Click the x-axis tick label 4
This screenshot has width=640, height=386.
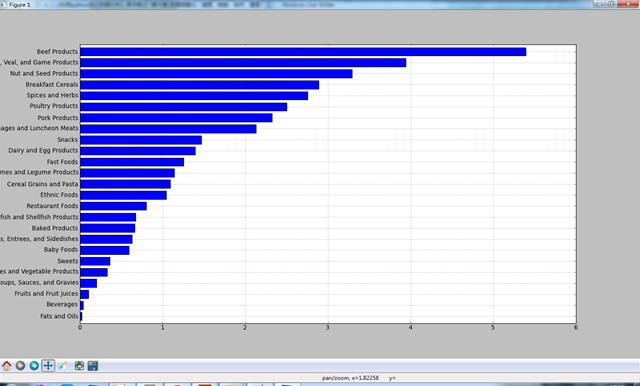click(411, 328)
